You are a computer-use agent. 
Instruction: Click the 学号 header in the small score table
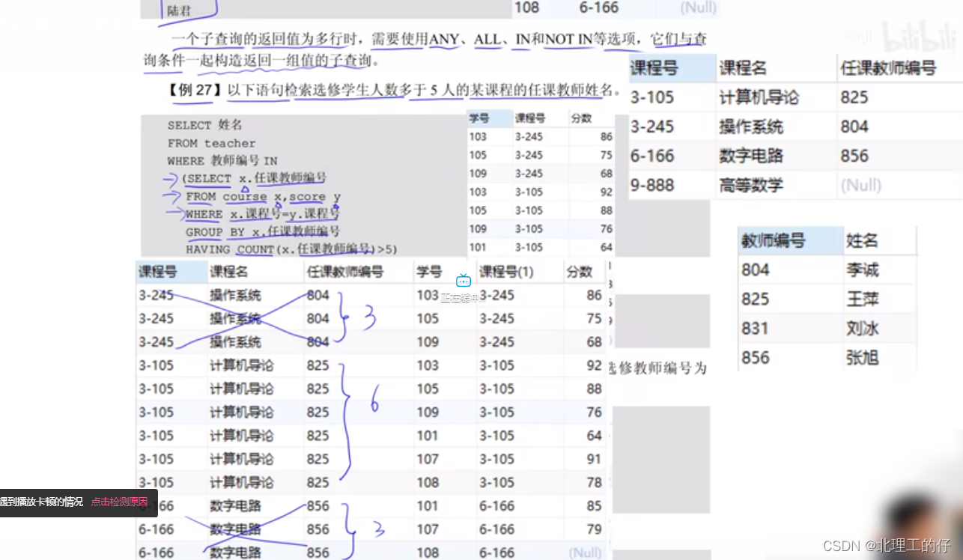point(479,118)
